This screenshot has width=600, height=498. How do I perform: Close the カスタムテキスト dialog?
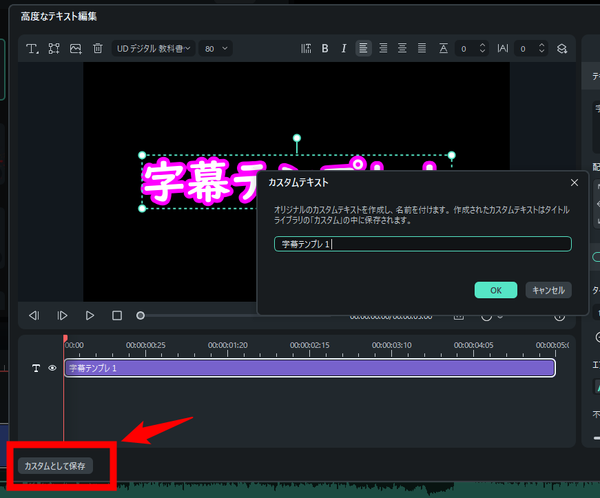point(574,183)
